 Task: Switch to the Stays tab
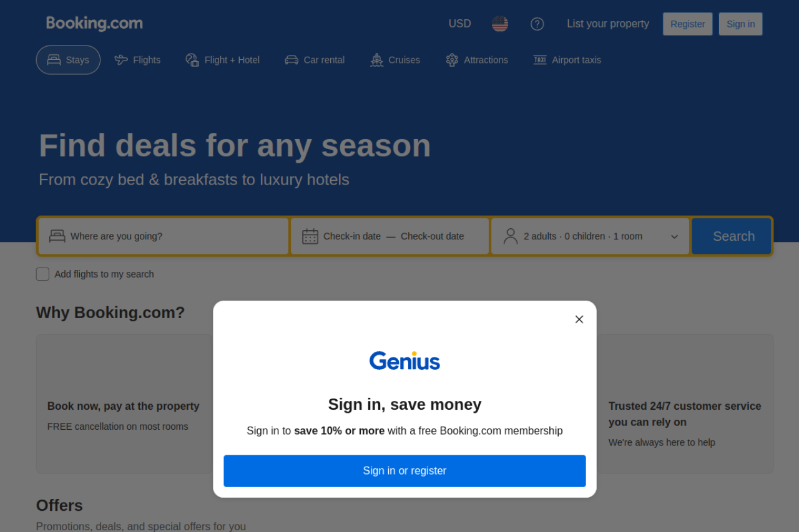coord(68,59)
